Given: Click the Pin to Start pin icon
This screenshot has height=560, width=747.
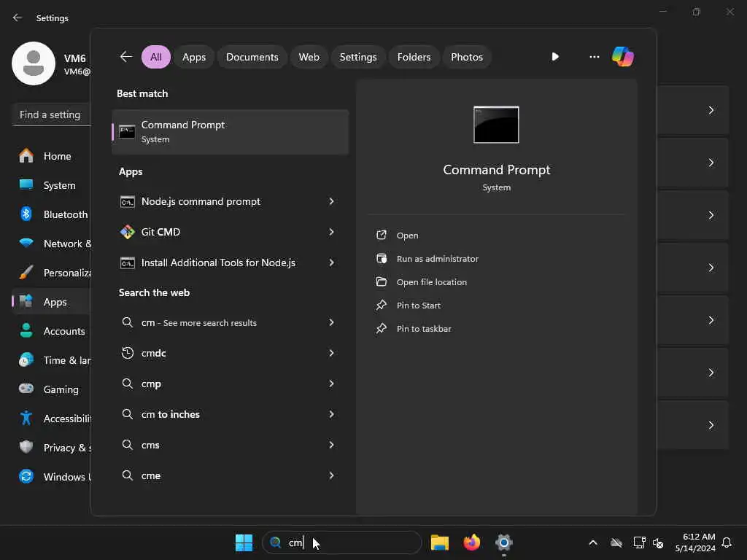Looking at the screenshot, I should pos(381,305).
